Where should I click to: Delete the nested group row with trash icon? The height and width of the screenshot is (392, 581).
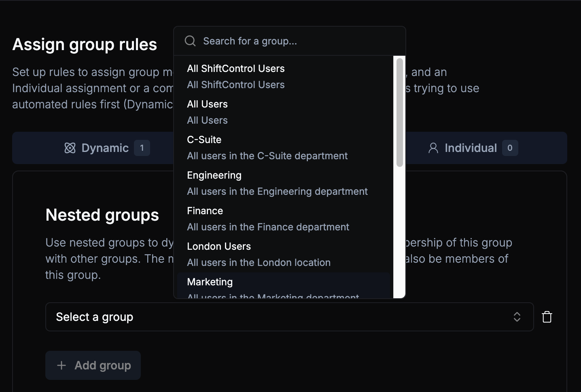[547, 317]
